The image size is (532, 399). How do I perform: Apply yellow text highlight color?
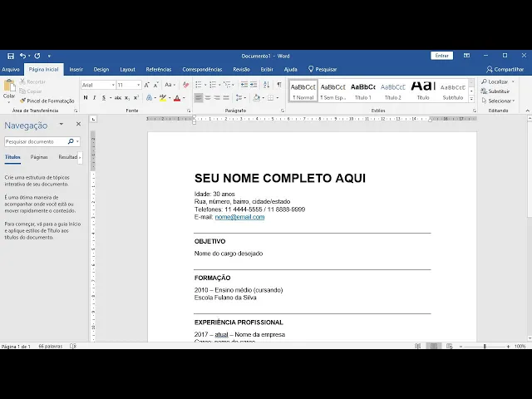[x=163, y=98]
